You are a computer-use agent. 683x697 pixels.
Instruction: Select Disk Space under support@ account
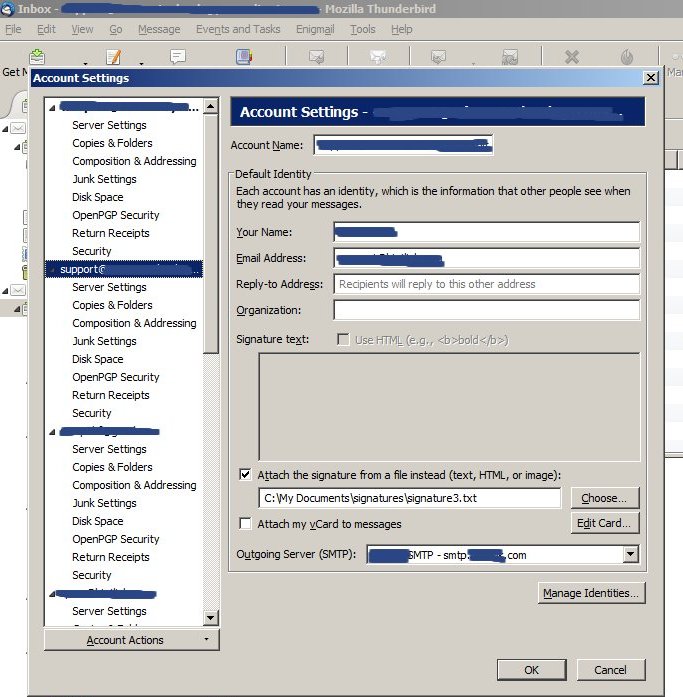(98, 359)
